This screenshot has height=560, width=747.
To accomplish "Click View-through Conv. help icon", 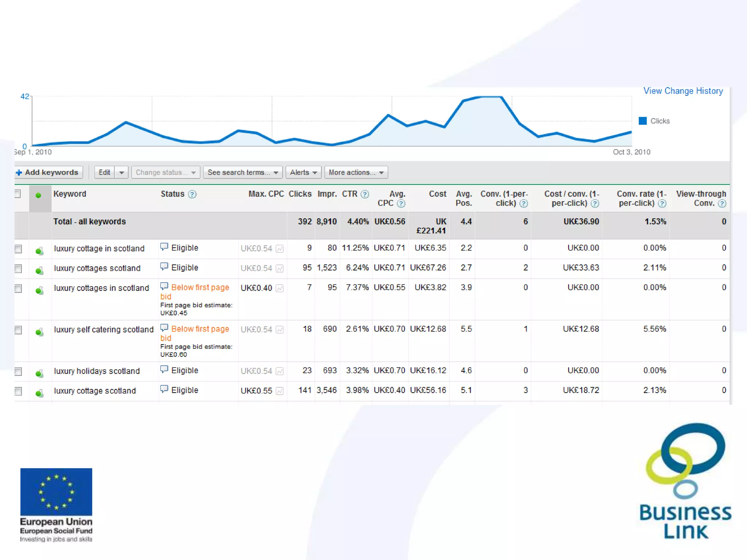I will click(x=722, y=203).
